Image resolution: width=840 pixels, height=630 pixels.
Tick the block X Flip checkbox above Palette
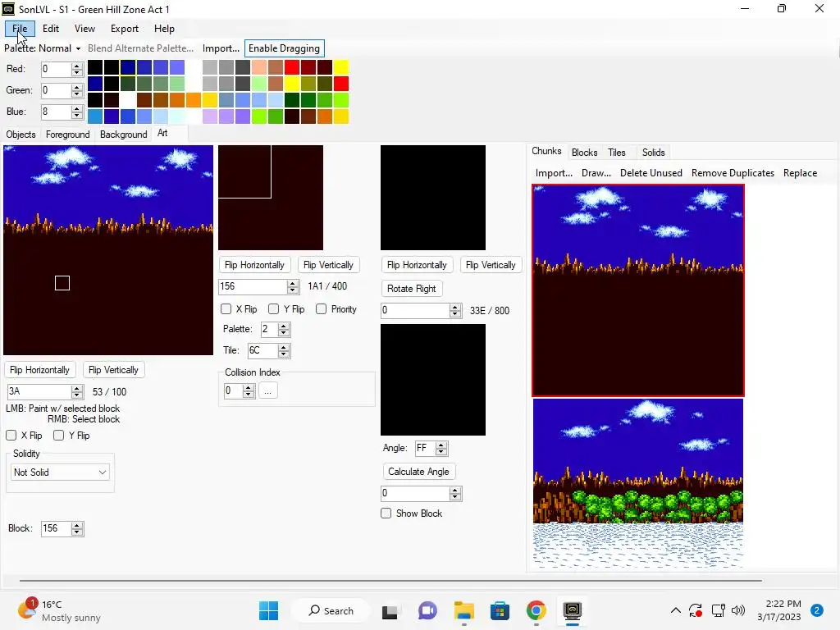coord(226,309)
